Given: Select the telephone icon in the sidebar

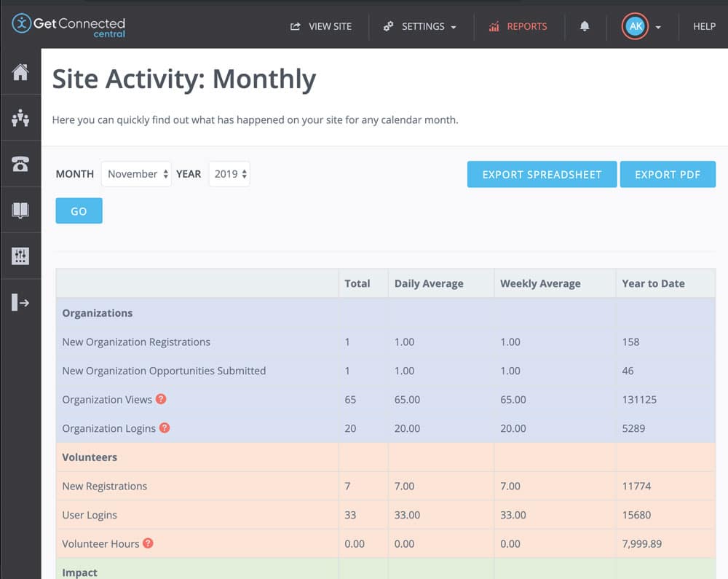Looking at the screenshot, I should 20,164.
